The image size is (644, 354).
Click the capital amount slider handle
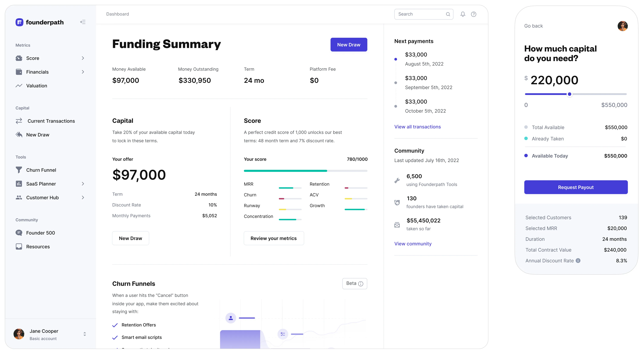click(569, 94)
